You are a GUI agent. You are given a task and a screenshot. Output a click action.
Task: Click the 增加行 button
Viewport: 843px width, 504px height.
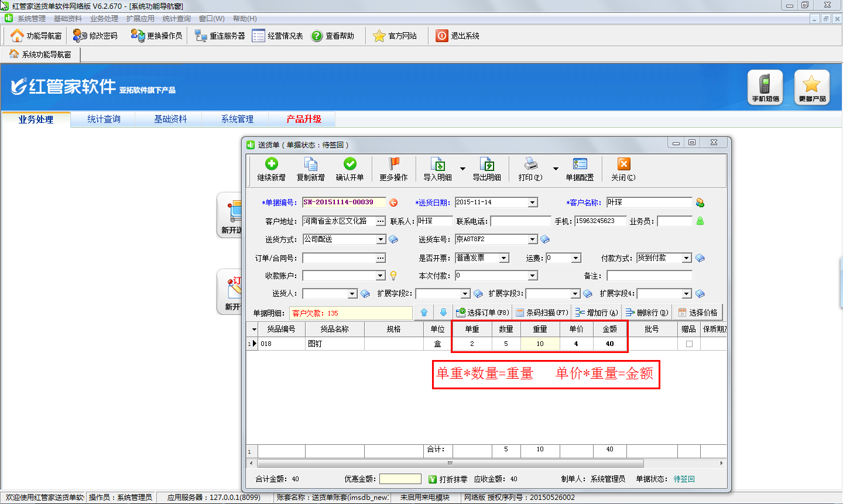[596, 313]
